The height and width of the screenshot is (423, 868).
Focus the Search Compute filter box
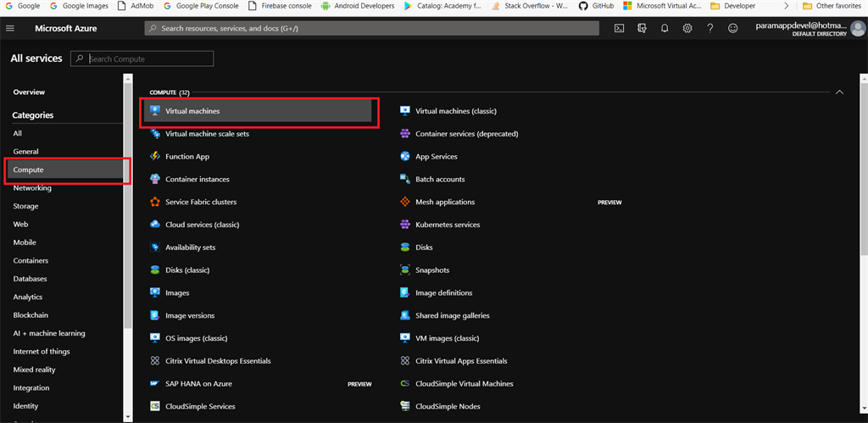click(142, 58)
